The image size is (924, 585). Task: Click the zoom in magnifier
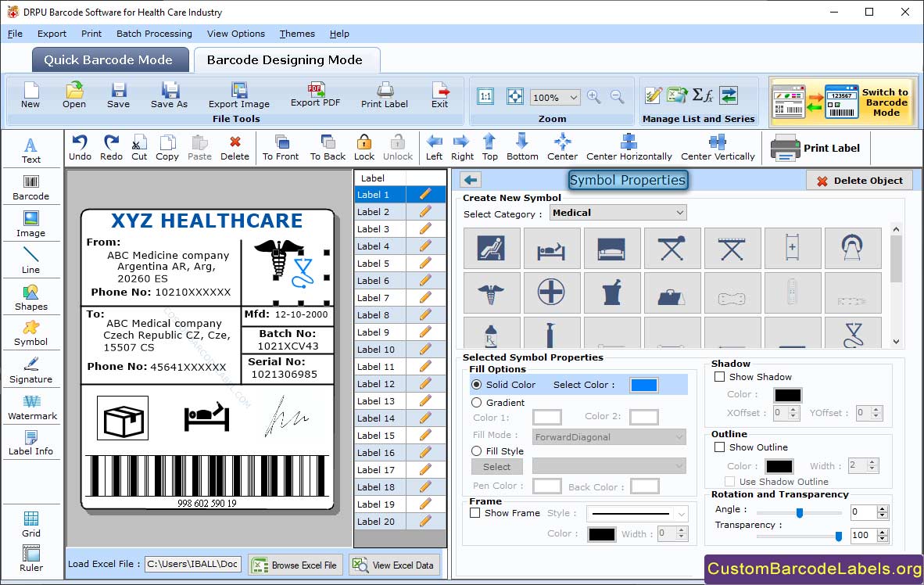pos(594,97)
